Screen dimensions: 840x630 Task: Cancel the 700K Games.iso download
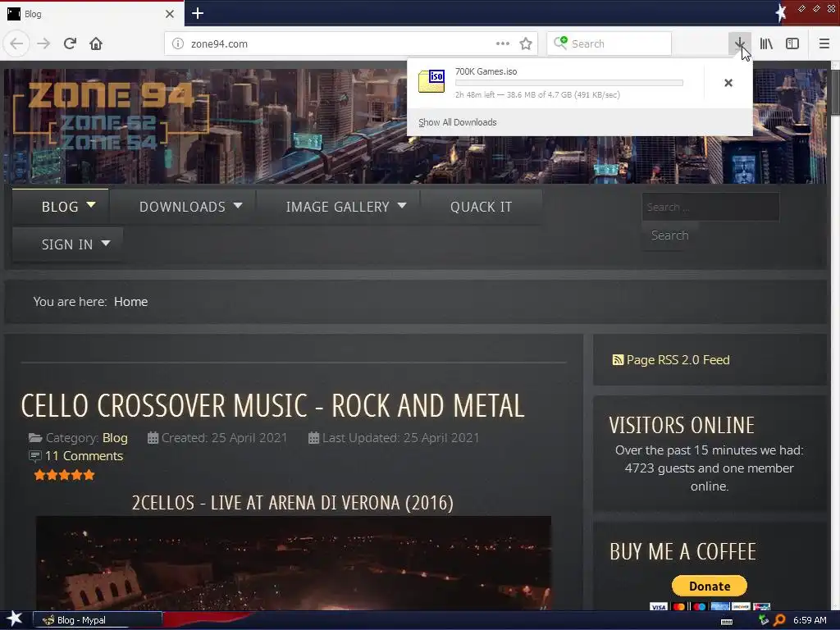[728, 83]
